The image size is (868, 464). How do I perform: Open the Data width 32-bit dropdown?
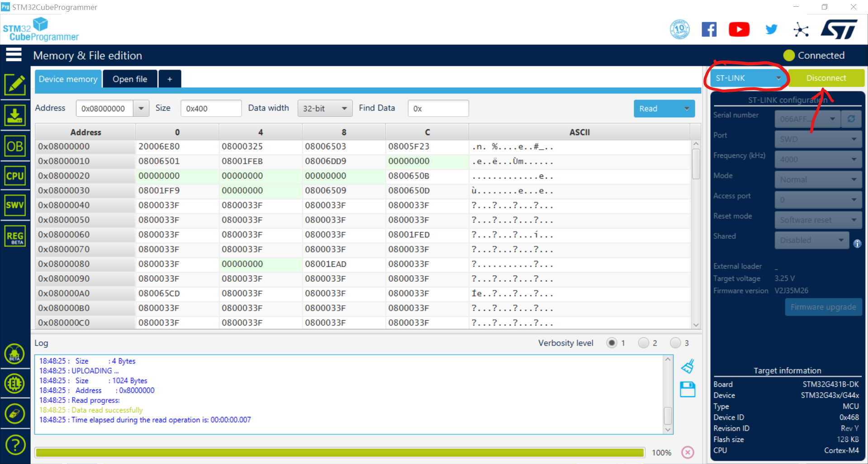(x=325, y=109)
